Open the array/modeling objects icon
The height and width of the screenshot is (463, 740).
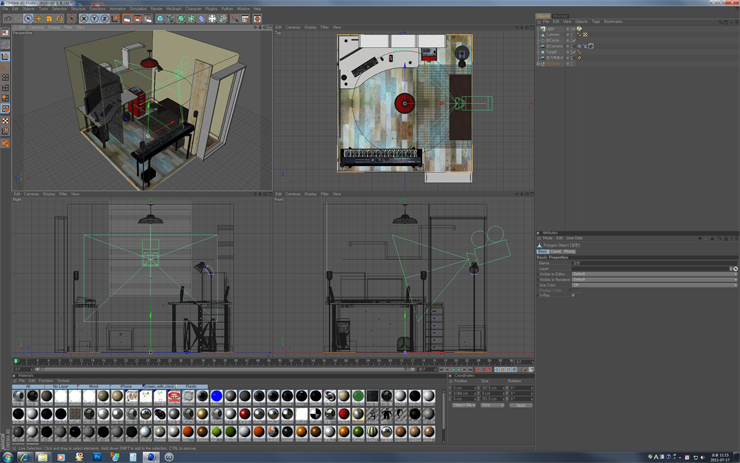191,19
